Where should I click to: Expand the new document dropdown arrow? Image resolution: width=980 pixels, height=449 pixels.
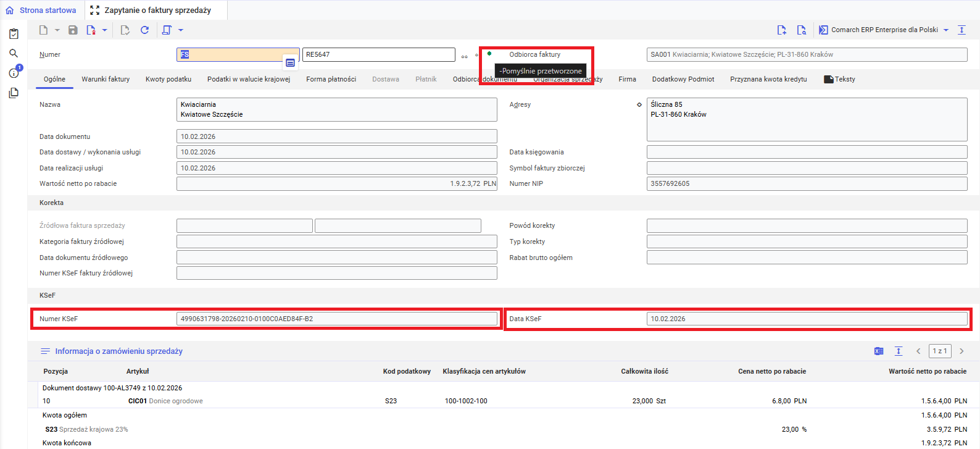tap(57, 30)
